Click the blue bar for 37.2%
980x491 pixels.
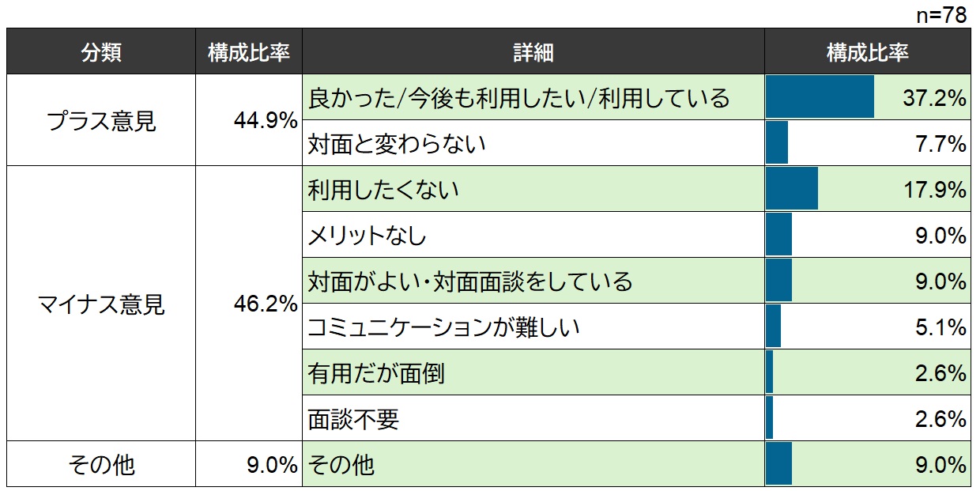pyautogui.click(x=820, y=98)
